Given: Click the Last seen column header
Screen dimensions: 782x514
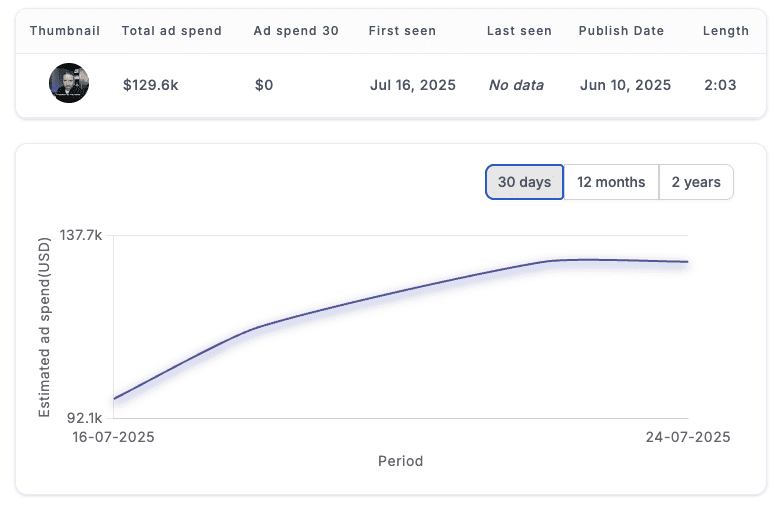Looking at the screenshot, I should point(519,31).
